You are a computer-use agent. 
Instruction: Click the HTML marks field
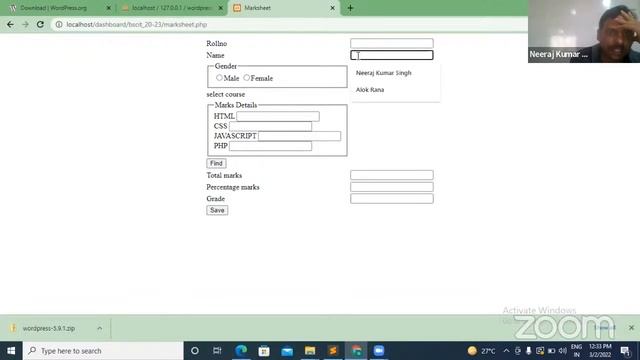pos(278,116)
